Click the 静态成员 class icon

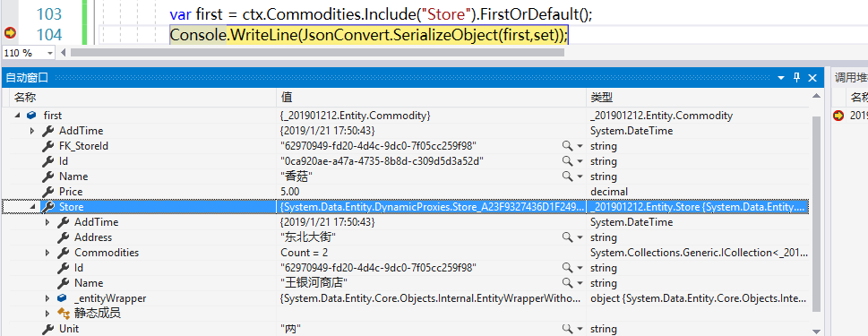[x=63, y=314]
